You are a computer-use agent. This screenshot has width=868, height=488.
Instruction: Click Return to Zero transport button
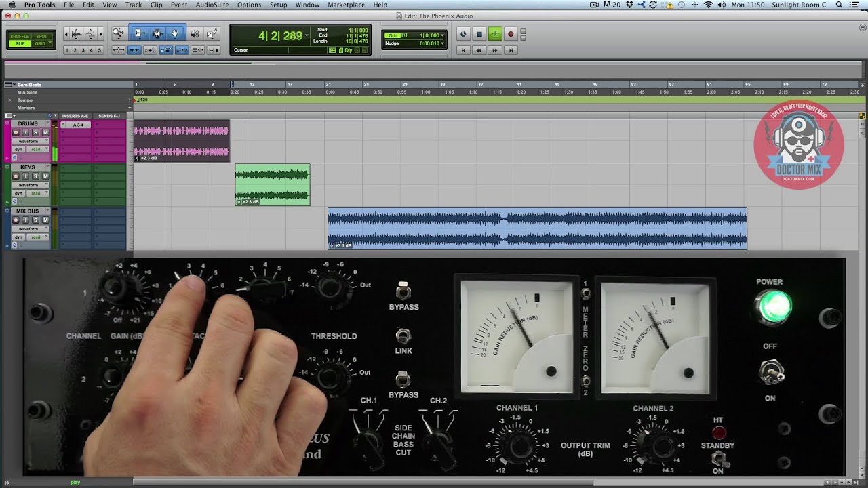point(464,50)
